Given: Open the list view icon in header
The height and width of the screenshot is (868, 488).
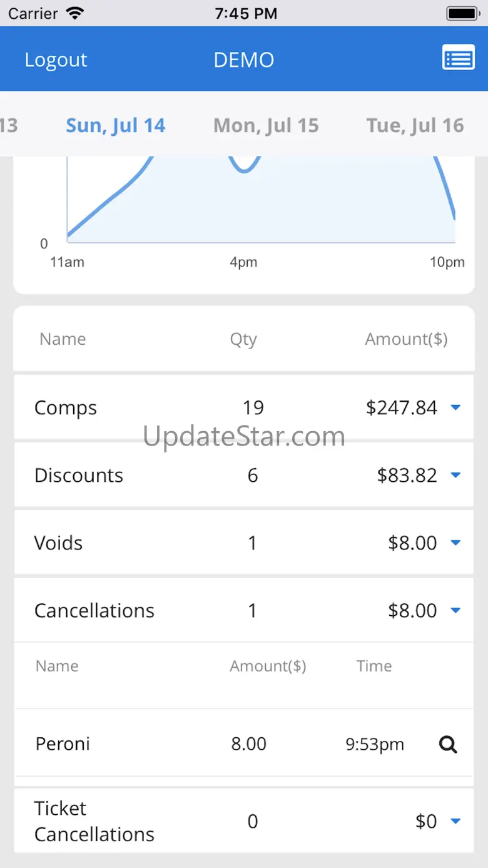Looking at the screenshot, I should (458, 58).
